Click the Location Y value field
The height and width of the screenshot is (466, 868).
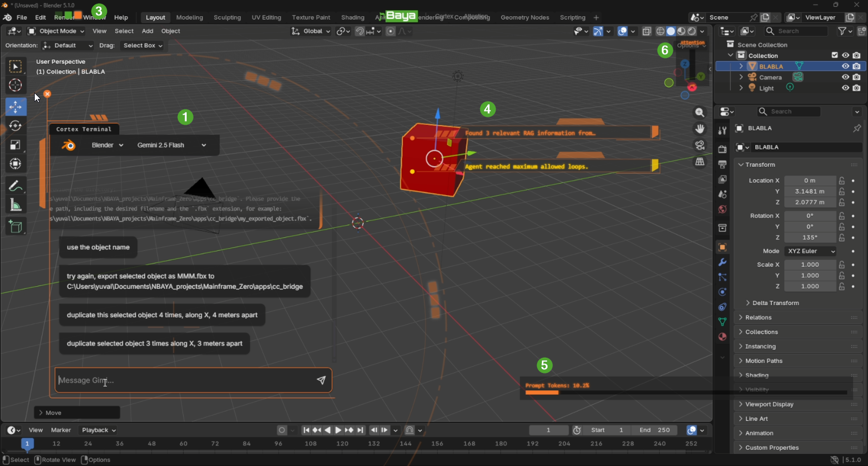coord(810,191)
